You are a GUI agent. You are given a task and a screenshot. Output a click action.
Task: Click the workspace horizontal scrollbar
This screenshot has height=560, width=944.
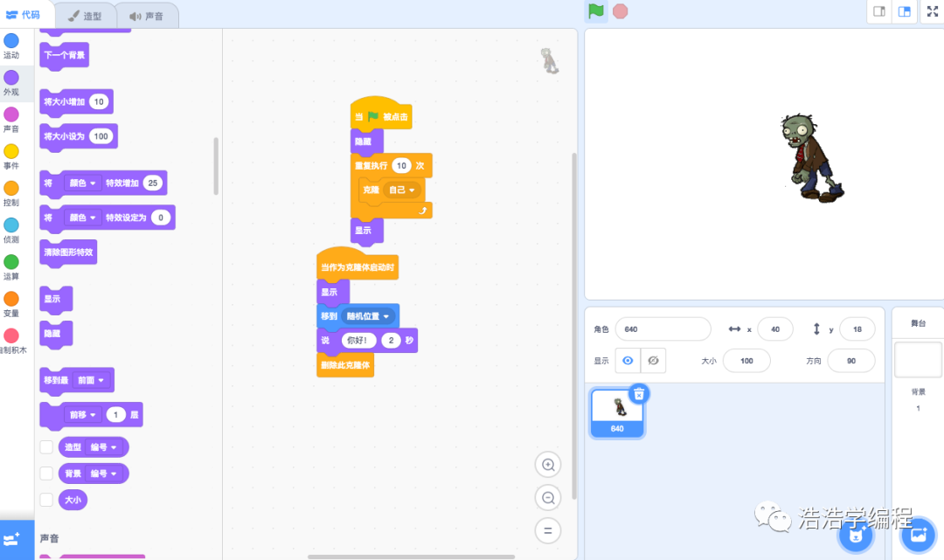[x=411, y=557]
